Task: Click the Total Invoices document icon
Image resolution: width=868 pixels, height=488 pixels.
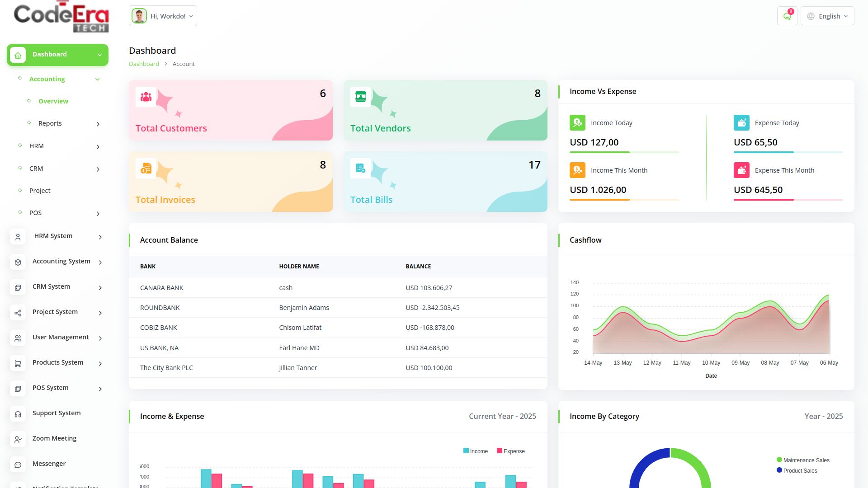Action: pyautogui.click(x=146, y=169)
